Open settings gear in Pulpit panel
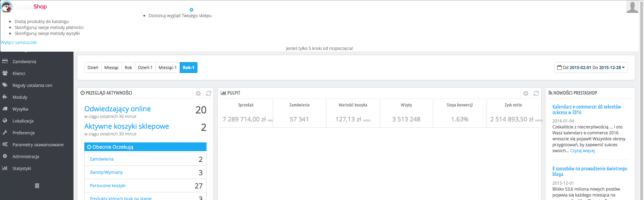Viewport: 644px width, 200px height. tap(526, 94)
